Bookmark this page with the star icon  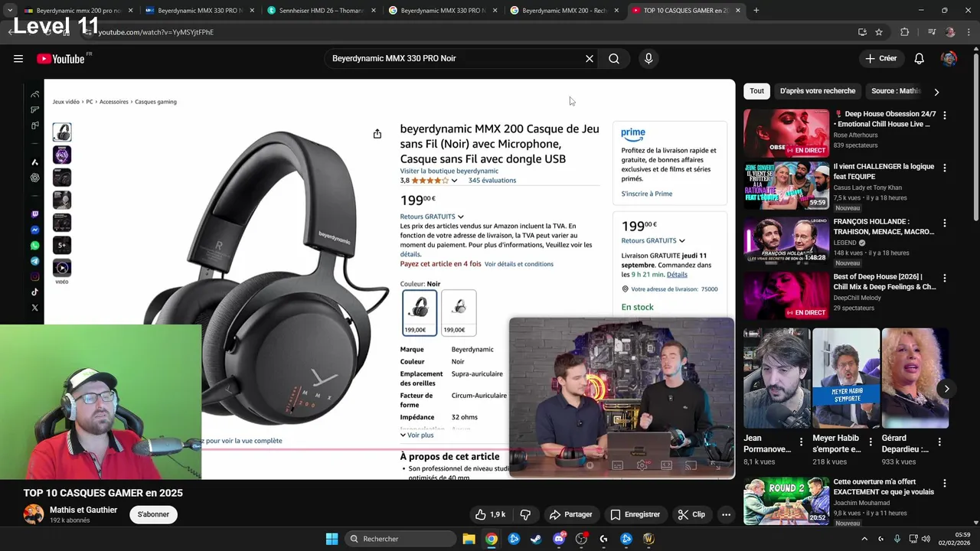pyautogui.click(x=879, y=32)
